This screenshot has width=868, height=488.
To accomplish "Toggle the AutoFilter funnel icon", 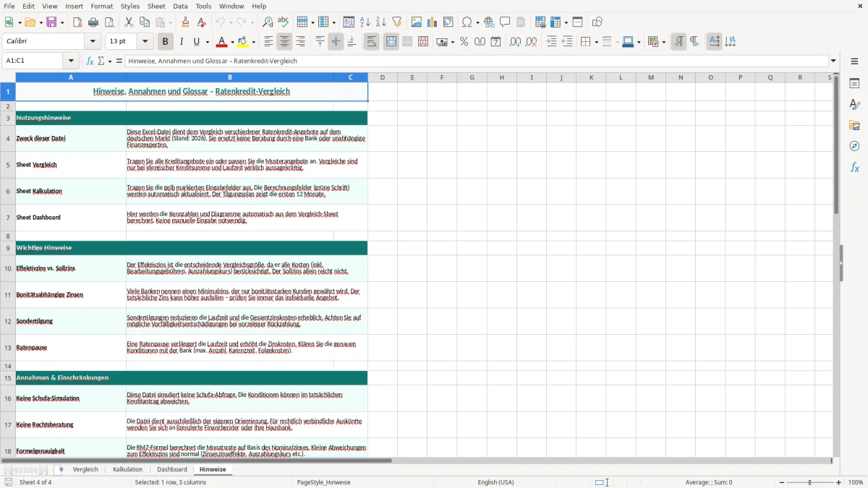I will (x=396, y=22).
